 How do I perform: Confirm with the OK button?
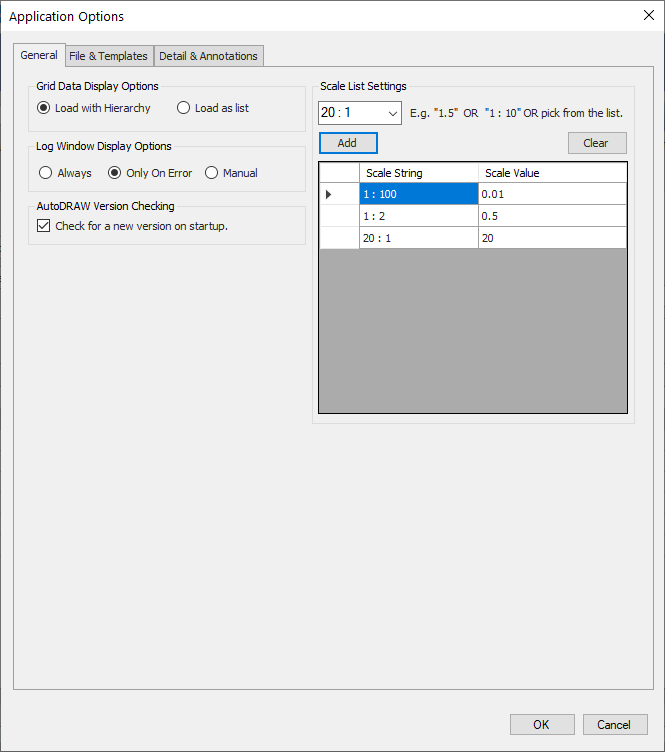(x=542, y=724)
